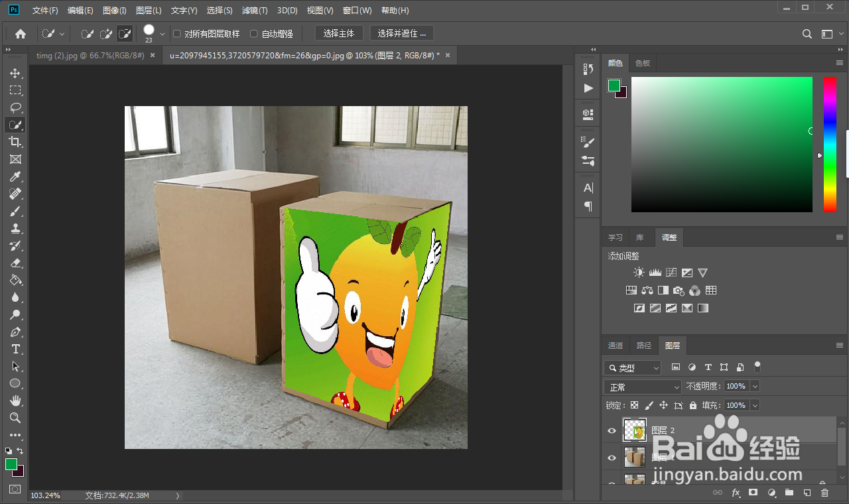849x504 pixels.
Task: Select the Lasso tool
Action: (x=15, y=107)
